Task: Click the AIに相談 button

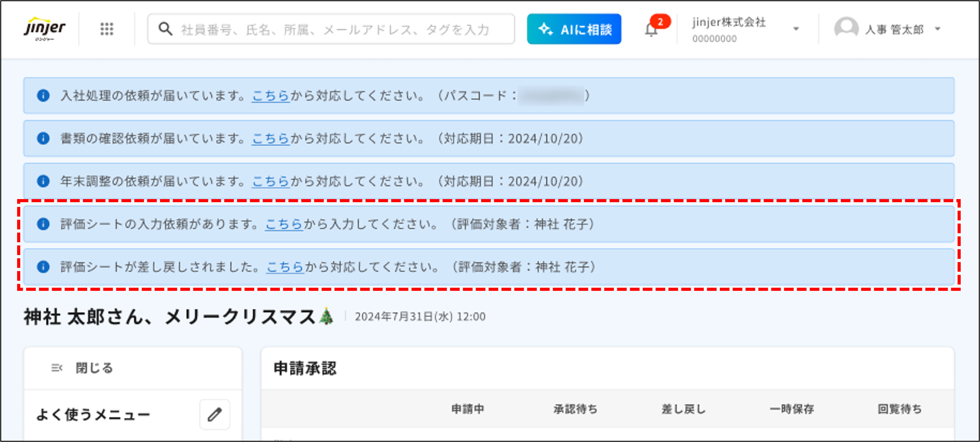Action: (x=575, y=29)
